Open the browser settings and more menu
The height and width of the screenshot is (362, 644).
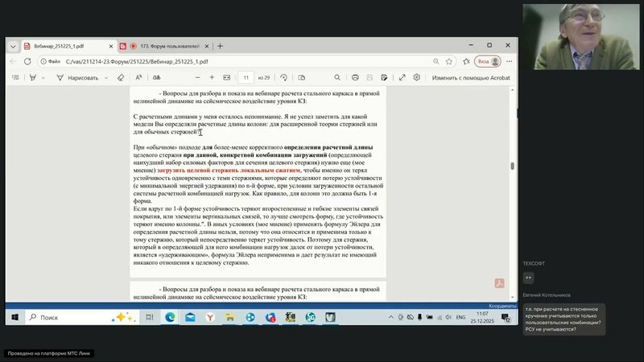pos(510,61)
